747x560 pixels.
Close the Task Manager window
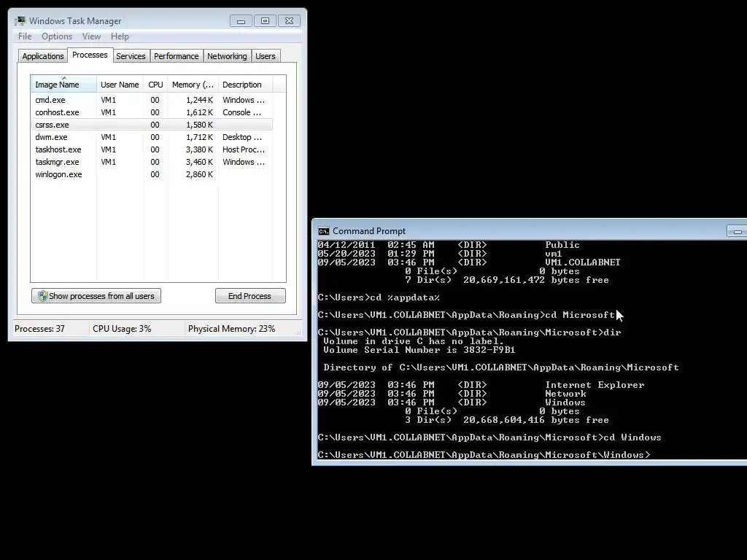[x=289, y=21]
